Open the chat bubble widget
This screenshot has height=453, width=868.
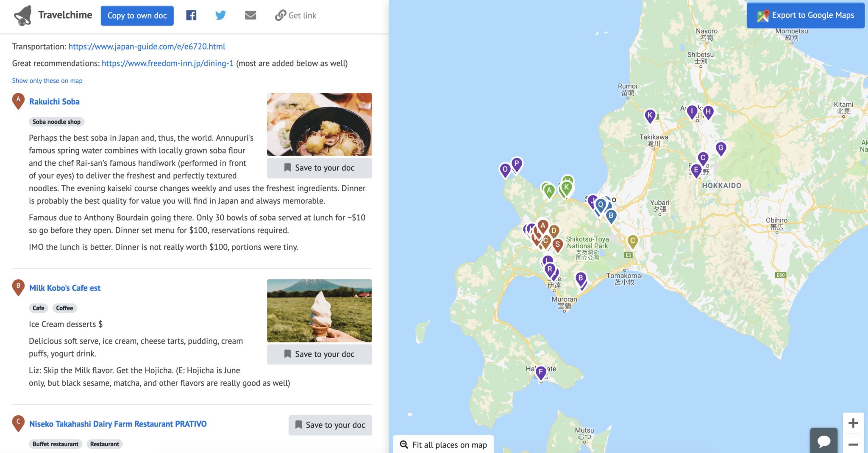[x=823, y=441]
